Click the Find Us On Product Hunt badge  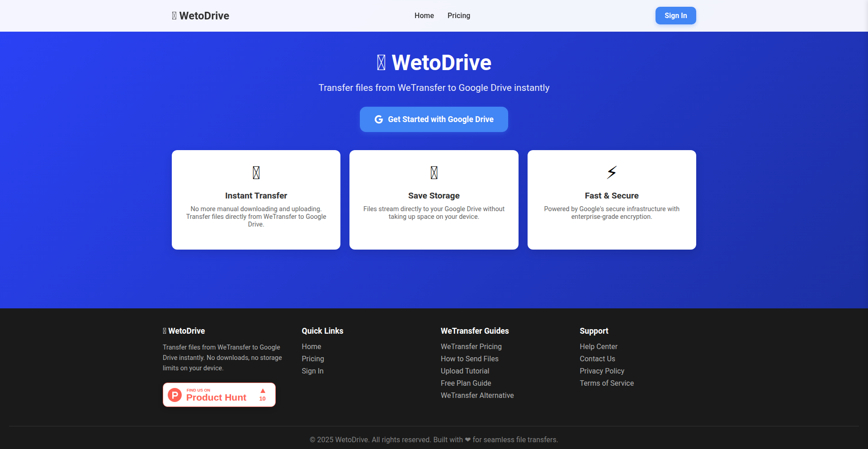click(219, 394)
